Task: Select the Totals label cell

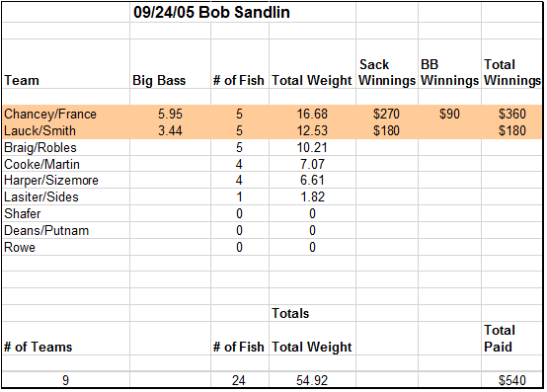Action: tap(290, 314)
